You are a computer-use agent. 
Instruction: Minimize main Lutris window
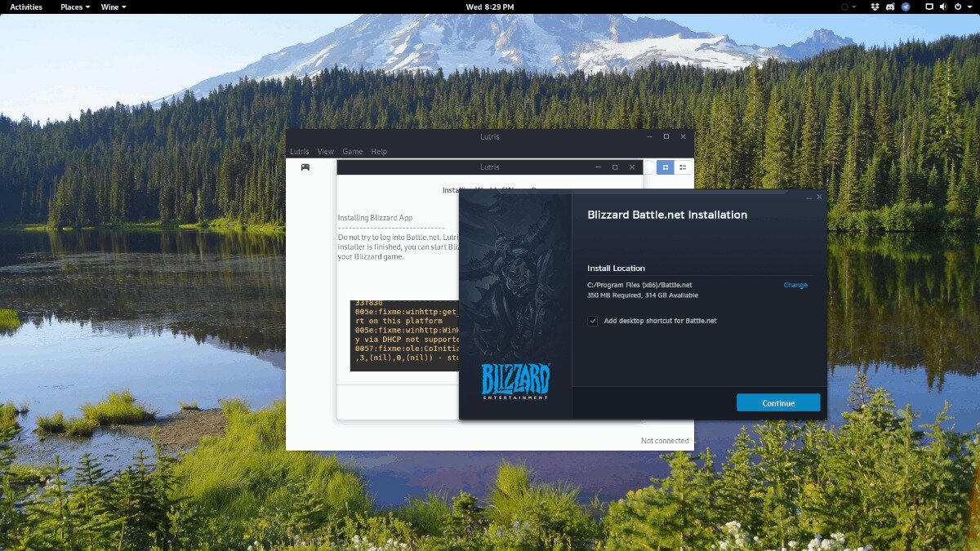pyautogui.click(x=649, y=136)
